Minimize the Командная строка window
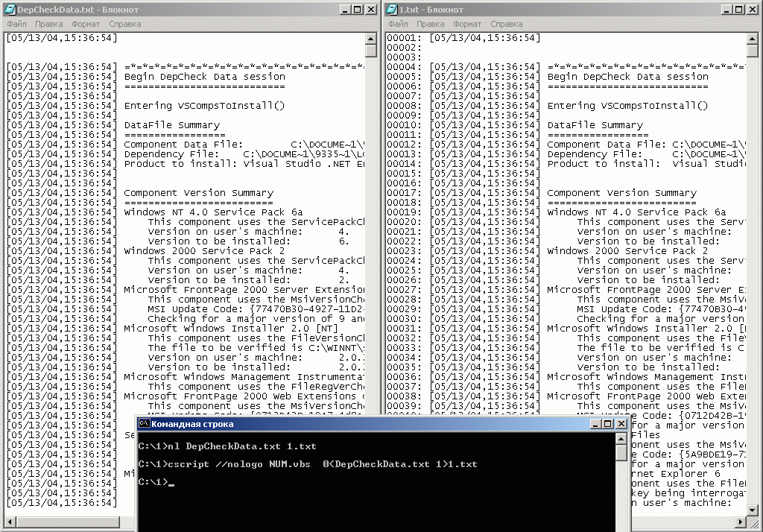Viewport: 763px width, 532px height. point(595,424)
